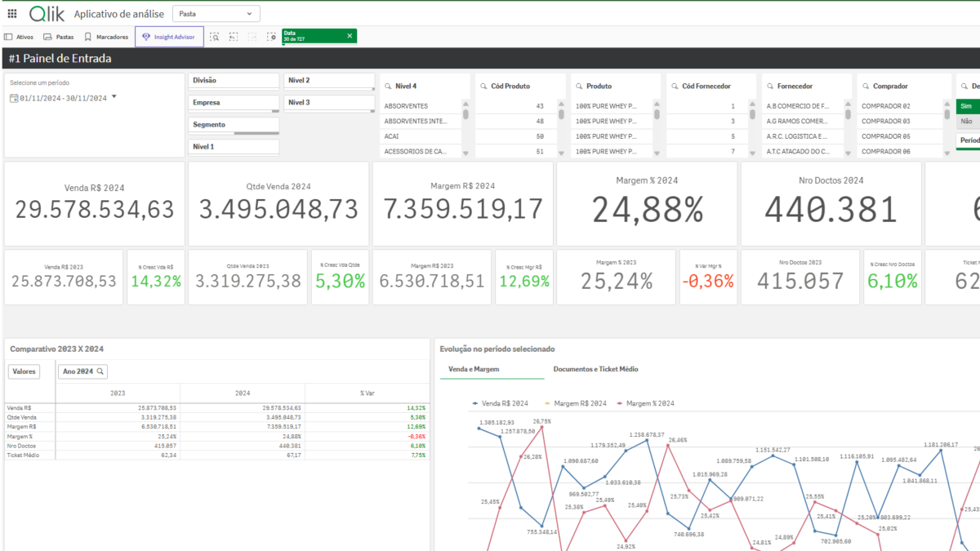
Task: Open Smart Search selection tool
Action: [x=214, y=37]
